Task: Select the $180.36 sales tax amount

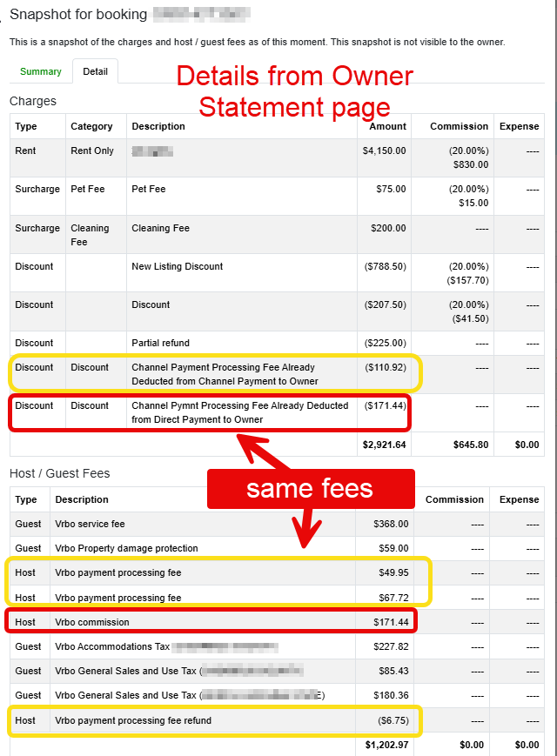Action: tap(391, 695)
